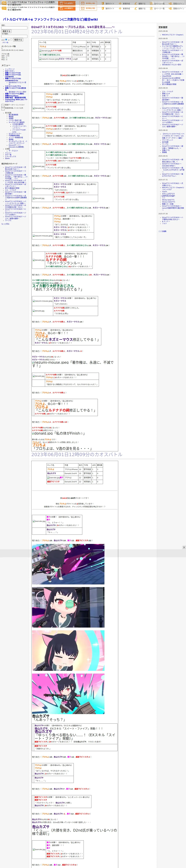Open 変幻自在リクエスト受付 submenu link
The width and height of the screenshot is (186, 868).
pyautogui.click(x=17, y=92)
